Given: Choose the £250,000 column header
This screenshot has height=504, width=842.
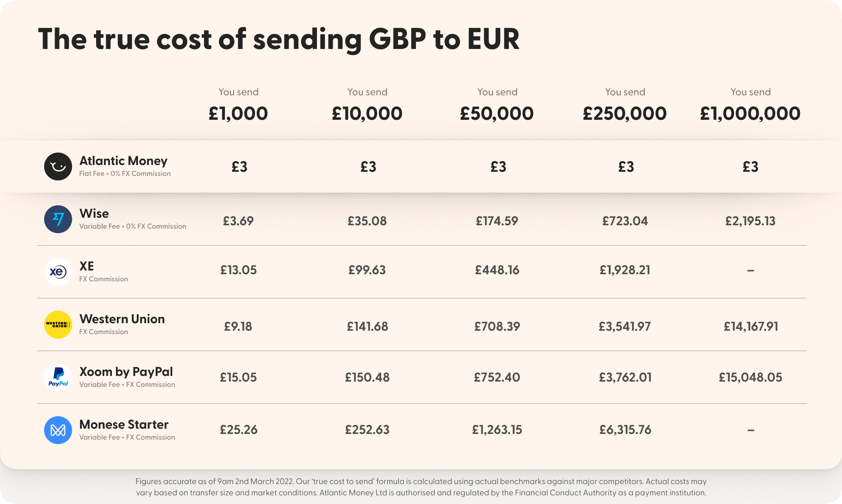Looking at the screenshot, I should click(625, 113).
